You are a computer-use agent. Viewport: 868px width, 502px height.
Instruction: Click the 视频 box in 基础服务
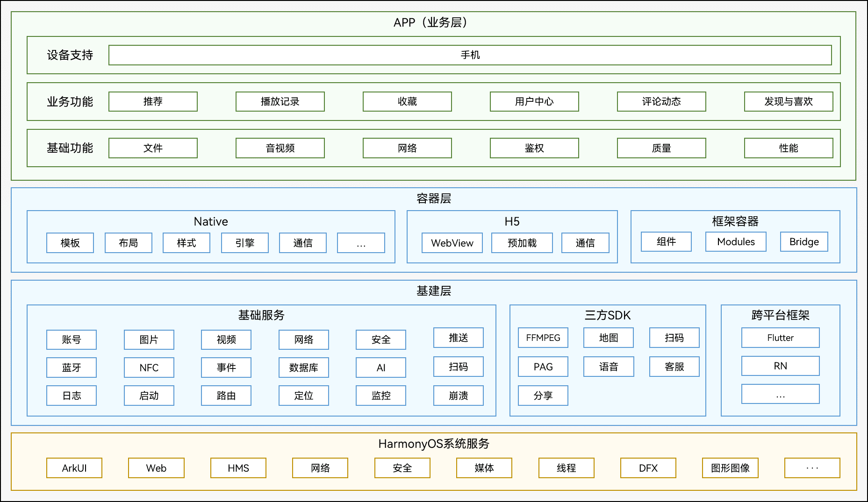(226, 339)
